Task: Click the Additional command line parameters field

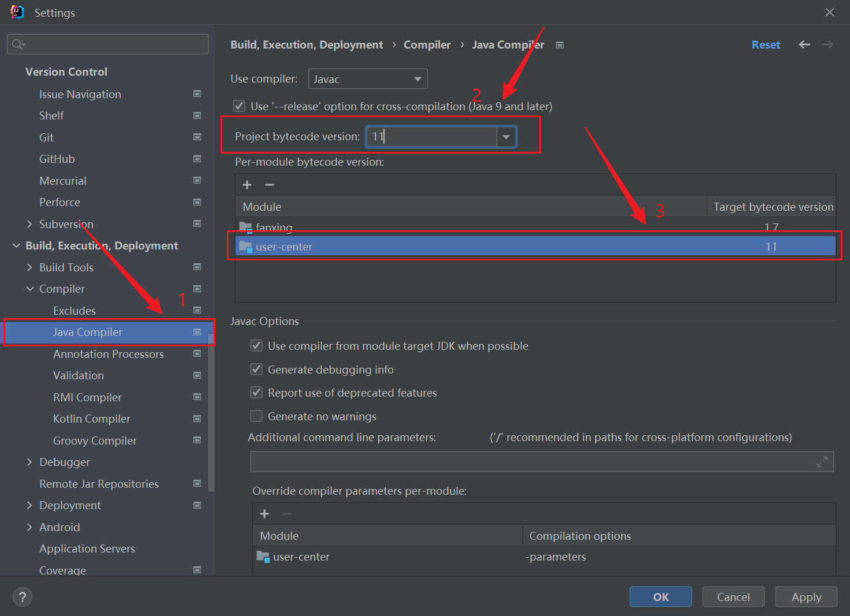Action: tap(542, 462)
